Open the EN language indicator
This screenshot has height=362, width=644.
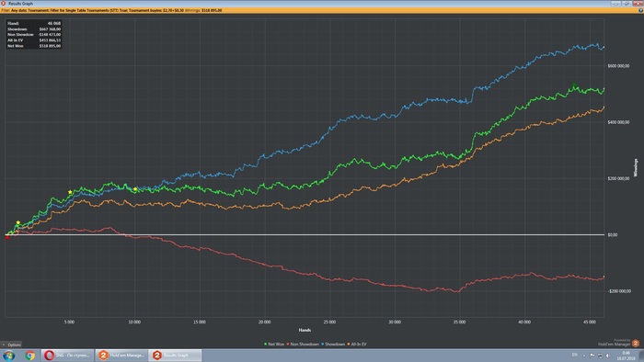575,355
